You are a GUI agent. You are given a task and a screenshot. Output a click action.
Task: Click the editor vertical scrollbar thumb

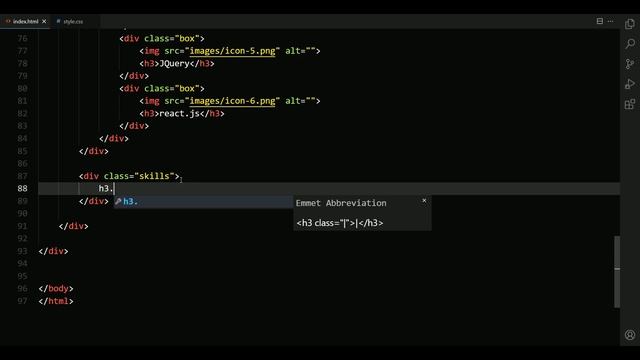pyautogui.click(x=617, y=271)
